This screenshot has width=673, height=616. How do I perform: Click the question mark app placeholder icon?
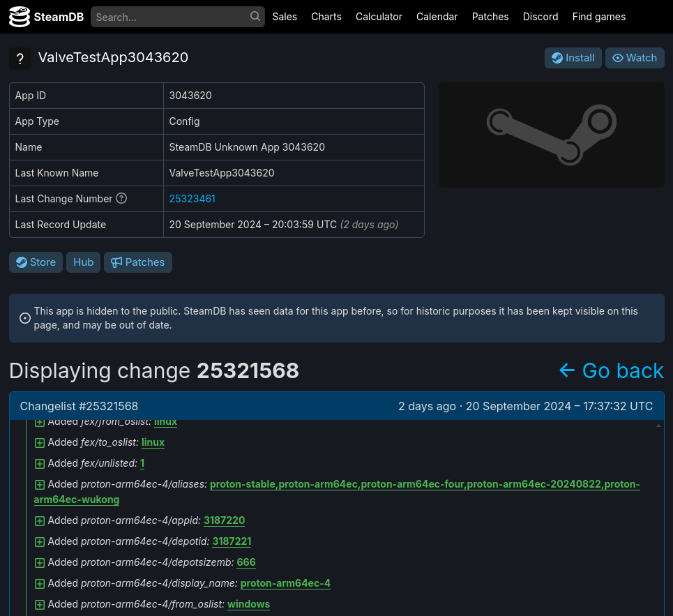(20, 58)
